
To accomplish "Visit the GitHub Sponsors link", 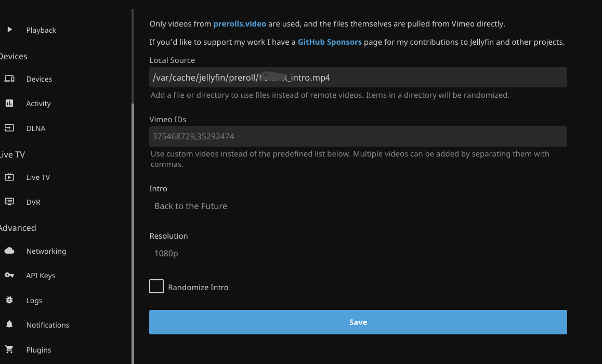I will [330, 42].
